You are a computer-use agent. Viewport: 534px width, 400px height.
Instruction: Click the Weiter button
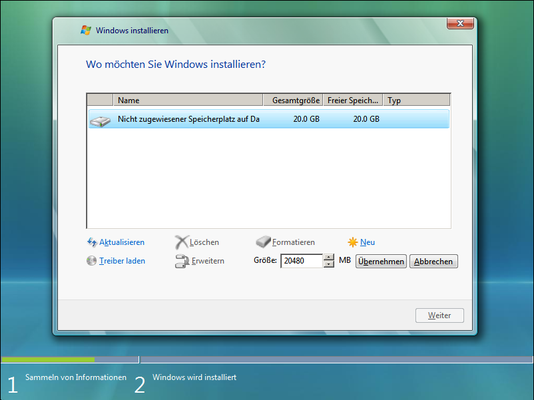pos(439,315)
